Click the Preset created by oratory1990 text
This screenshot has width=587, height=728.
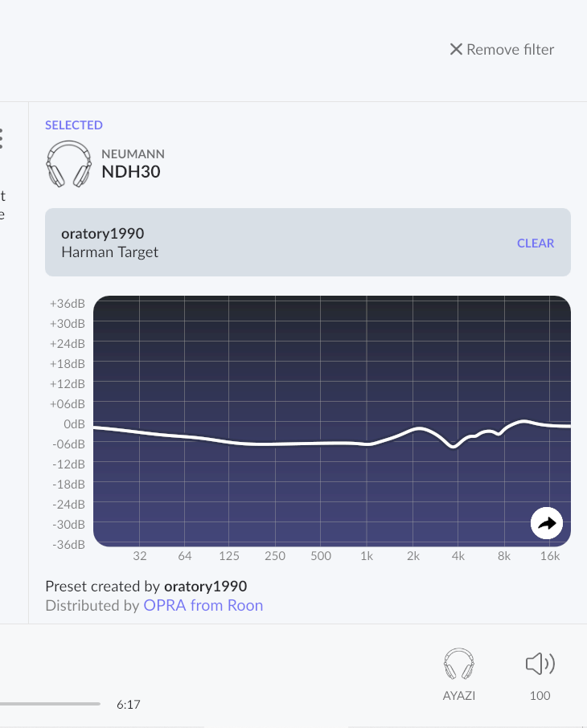pyautogui.click(x=146, y=587)
